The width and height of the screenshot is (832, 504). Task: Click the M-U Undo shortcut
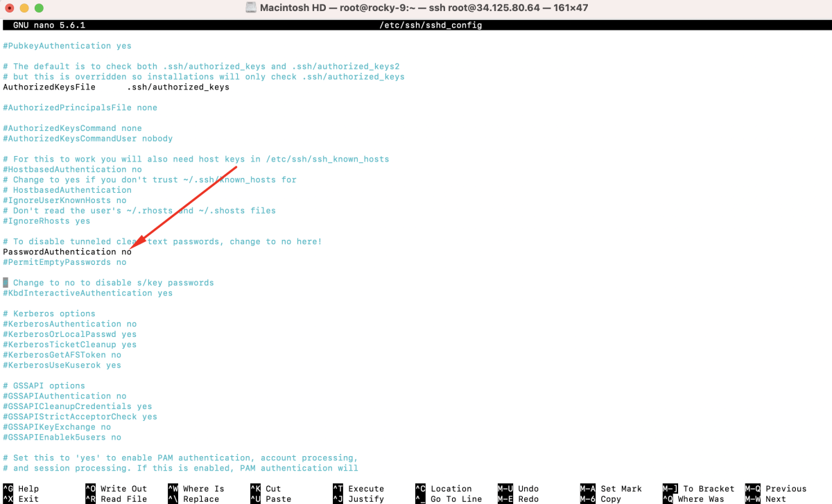tap(518, 489)
